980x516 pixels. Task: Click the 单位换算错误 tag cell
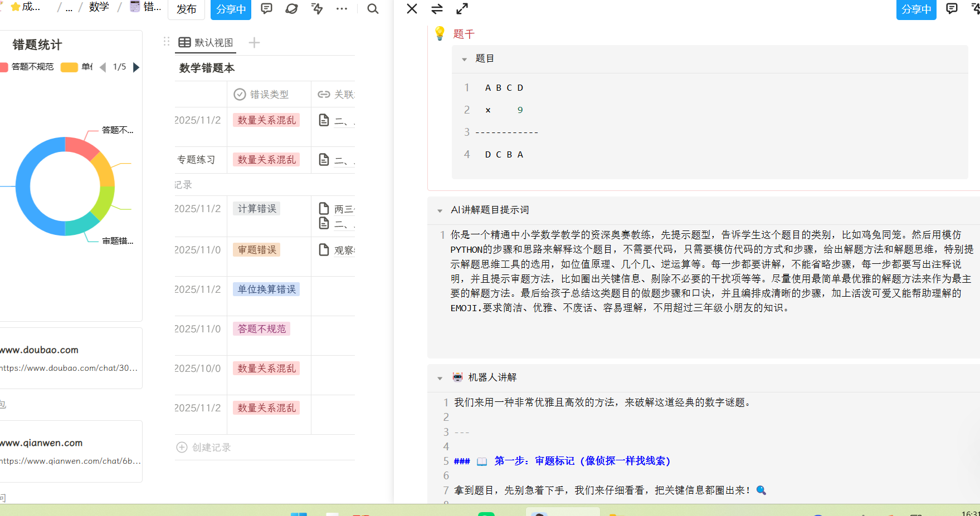pyautogui.click(x=266, y=289)
